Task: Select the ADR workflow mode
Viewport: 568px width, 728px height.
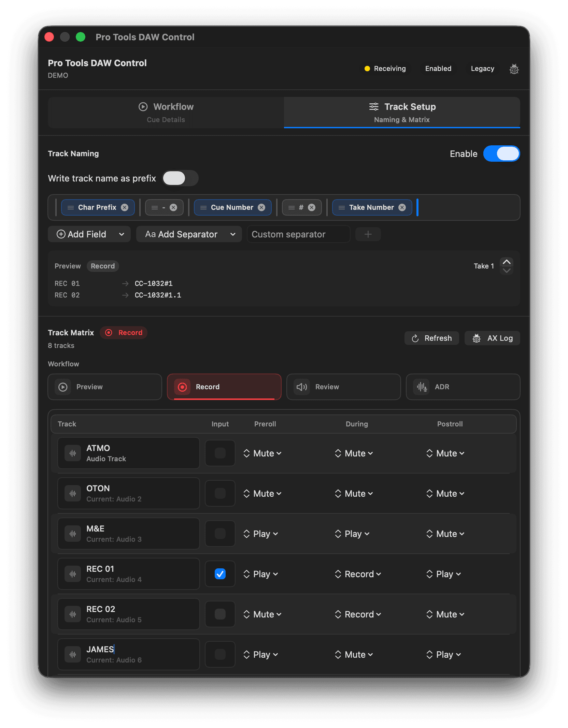Action: 463,387
